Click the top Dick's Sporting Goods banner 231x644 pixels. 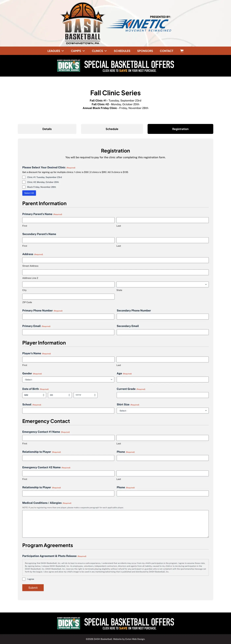pos(115,66)
